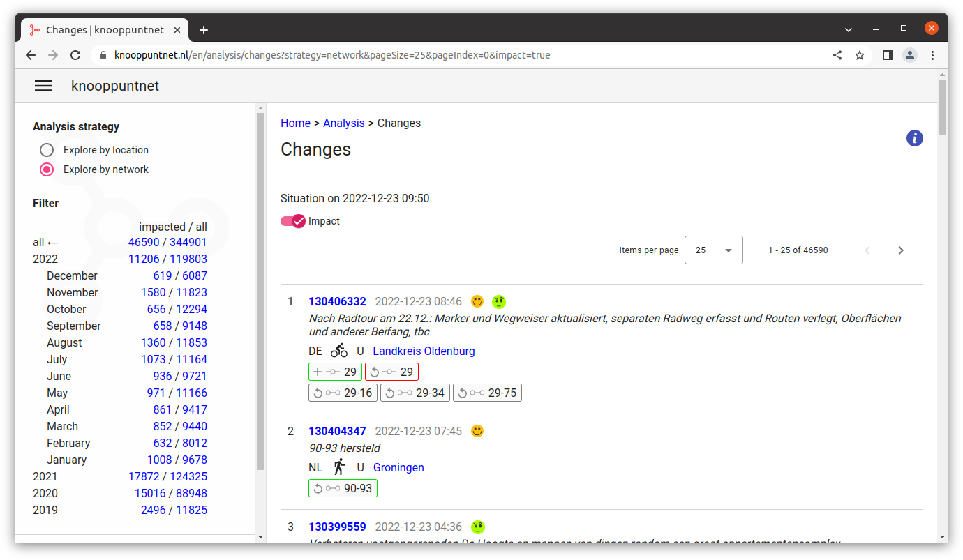Click the browser address bar URL

coord(332,55)
